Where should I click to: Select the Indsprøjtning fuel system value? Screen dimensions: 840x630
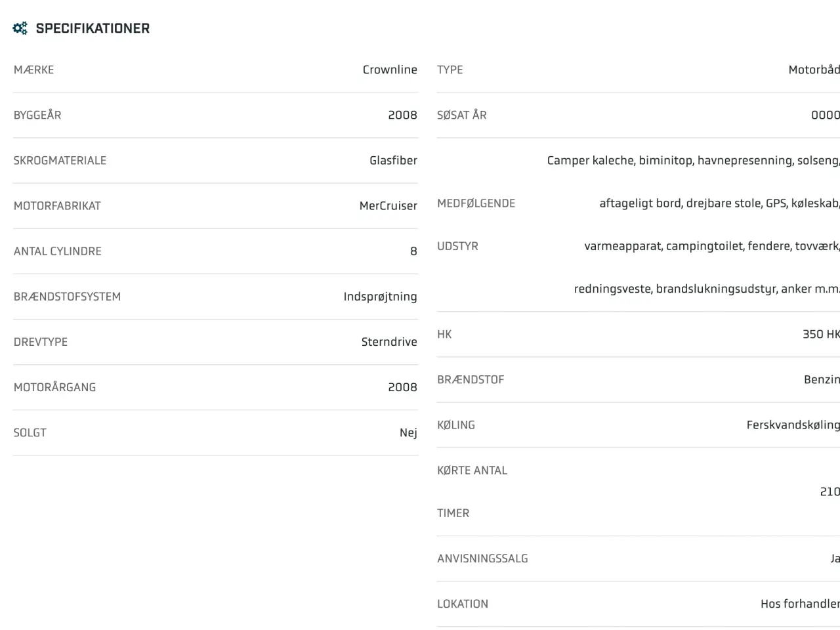380,297
